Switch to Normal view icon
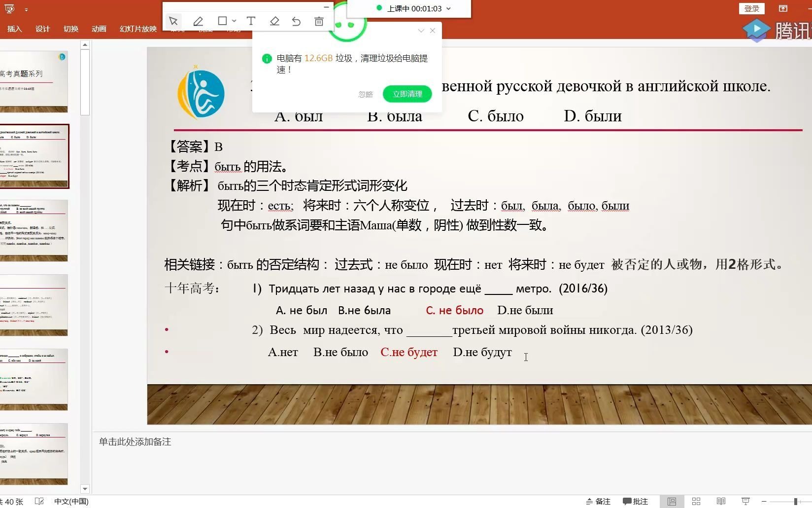Image resolution: width=812 pixels, height=508 pixels. coord(672,502)
